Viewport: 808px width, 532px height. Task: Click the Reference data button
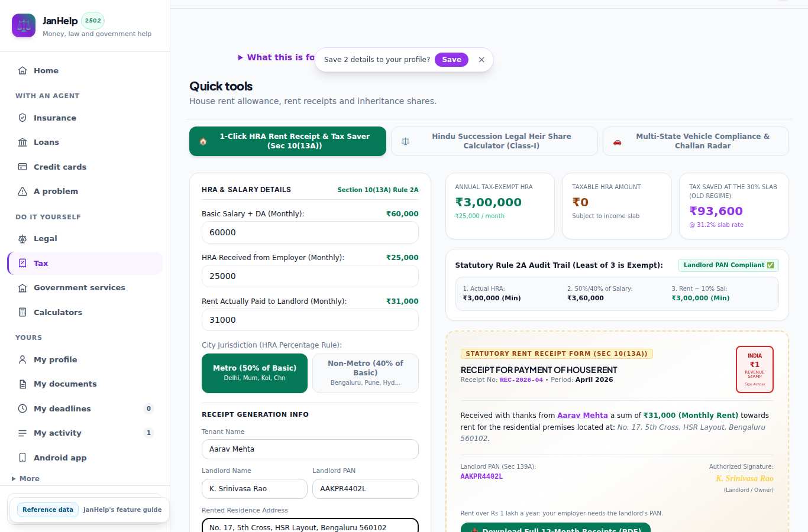click(48, 510)
